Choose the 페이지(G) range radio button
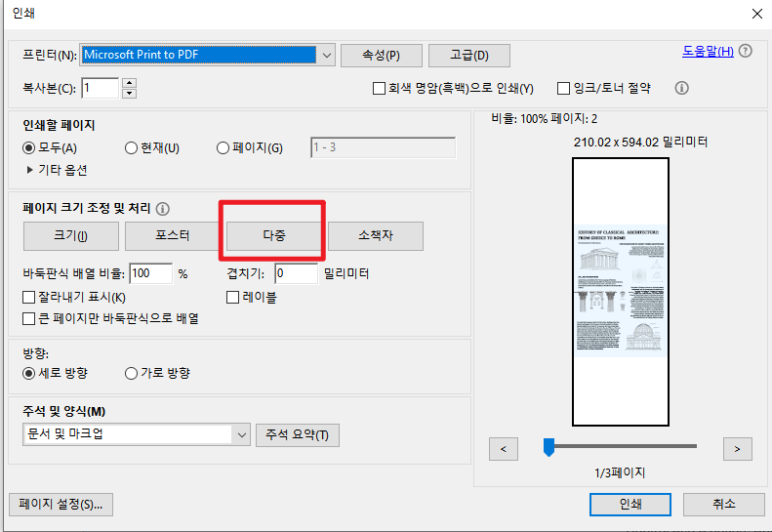 point(223,147)
